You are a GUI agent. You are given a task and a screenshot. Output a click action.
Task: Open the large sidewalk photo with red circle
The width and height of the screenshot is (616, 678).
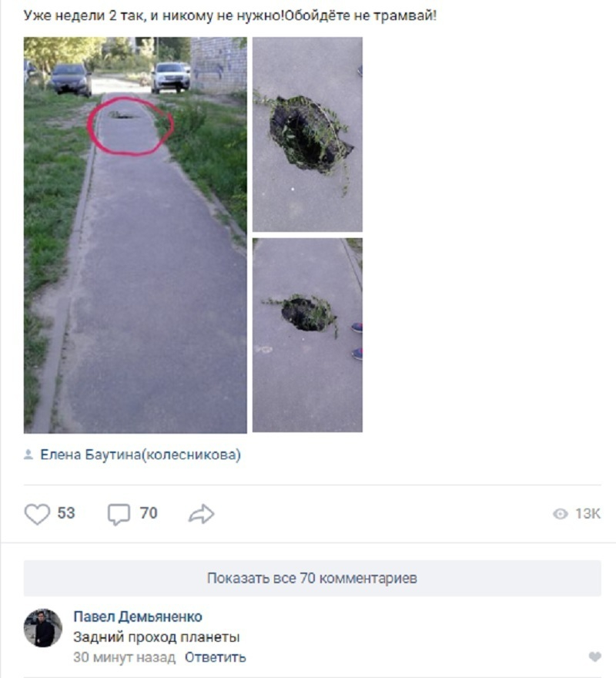pos(136,235)
